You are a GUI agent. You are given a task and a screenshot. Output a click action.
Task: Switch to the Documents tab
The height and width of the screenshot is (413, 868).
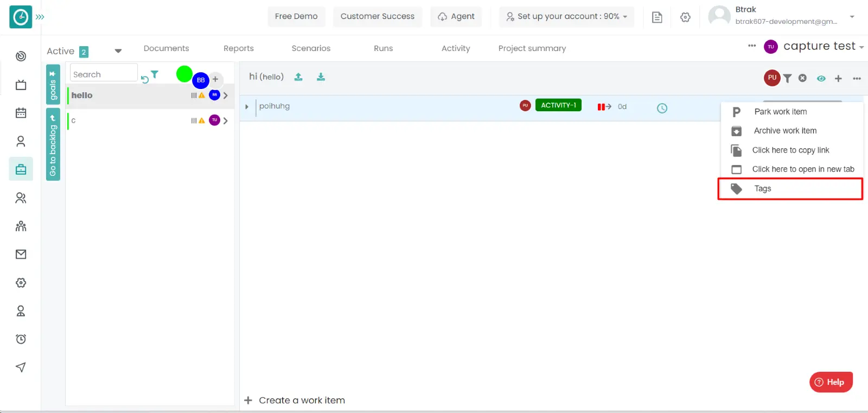point(167,48)
